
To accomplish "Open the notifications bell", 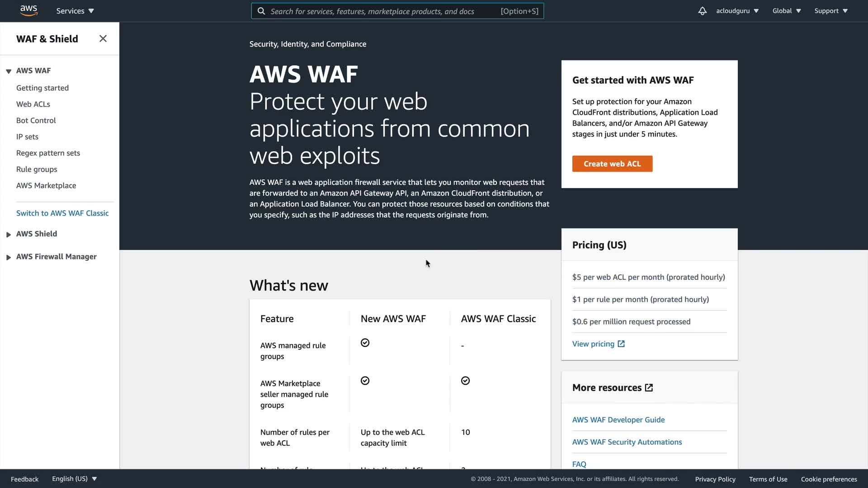I will click(x=702, y=11).
